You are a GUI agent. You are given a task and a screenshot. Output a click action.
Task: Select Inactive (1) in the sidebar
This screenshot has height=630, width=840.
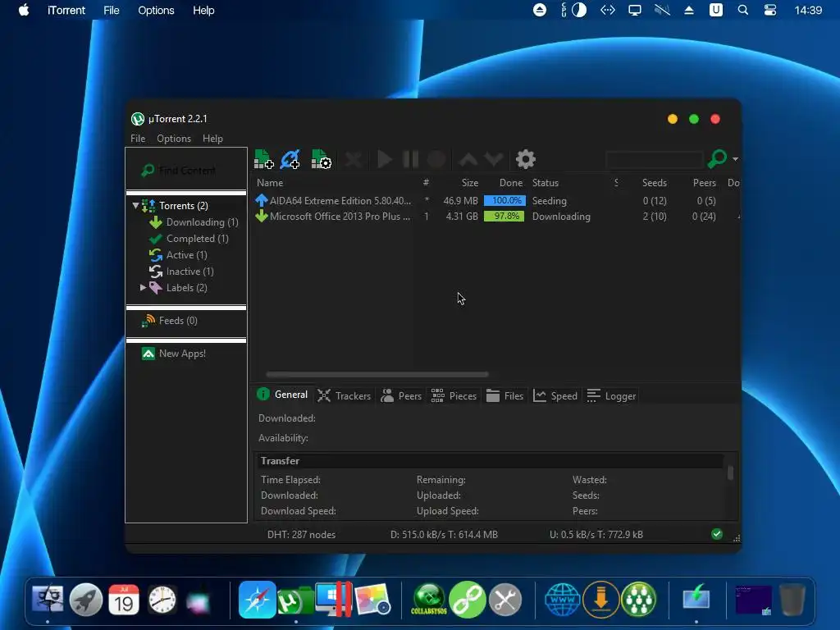189,272
